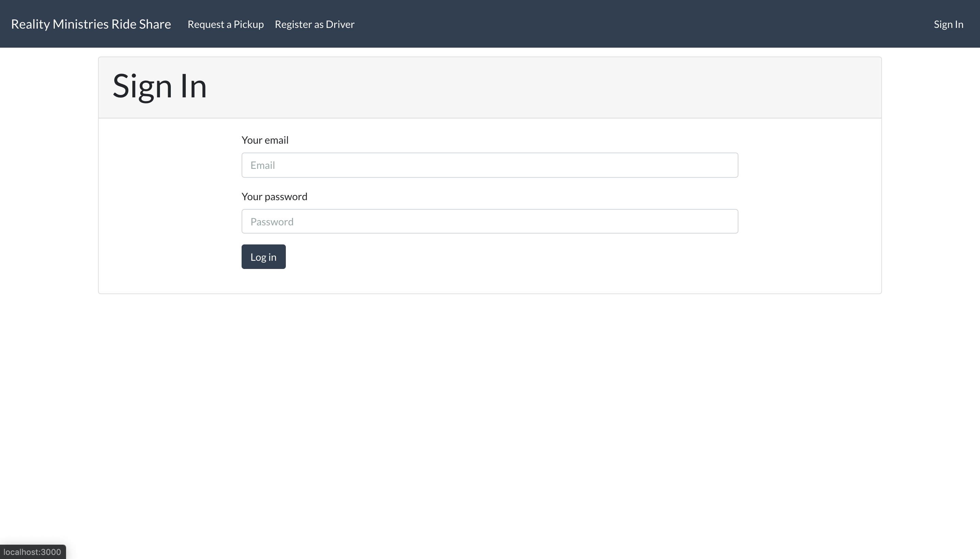Click the gray card header area beside heading

pos(537,87)
